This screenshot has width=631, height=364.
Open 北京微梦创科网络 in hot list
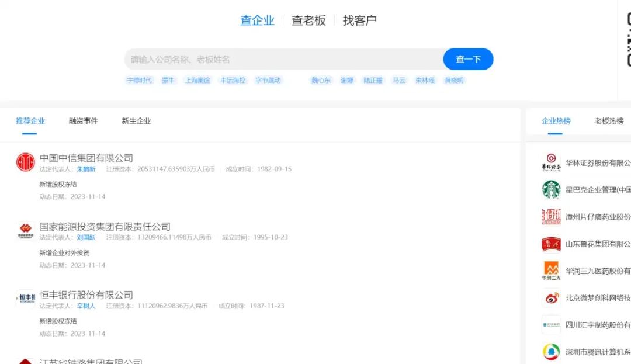point(598,298)
